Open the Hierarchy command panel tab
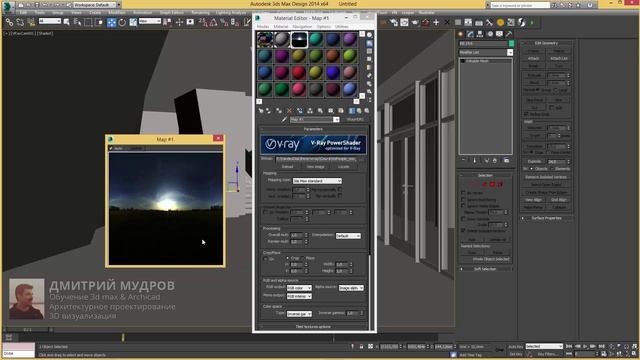 (480, 34)
